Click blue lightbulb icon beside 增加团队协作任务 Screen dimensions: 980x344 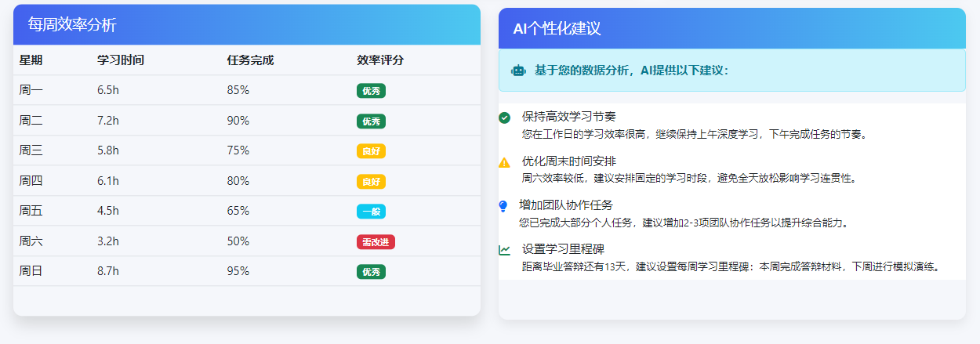coord(503,206)
